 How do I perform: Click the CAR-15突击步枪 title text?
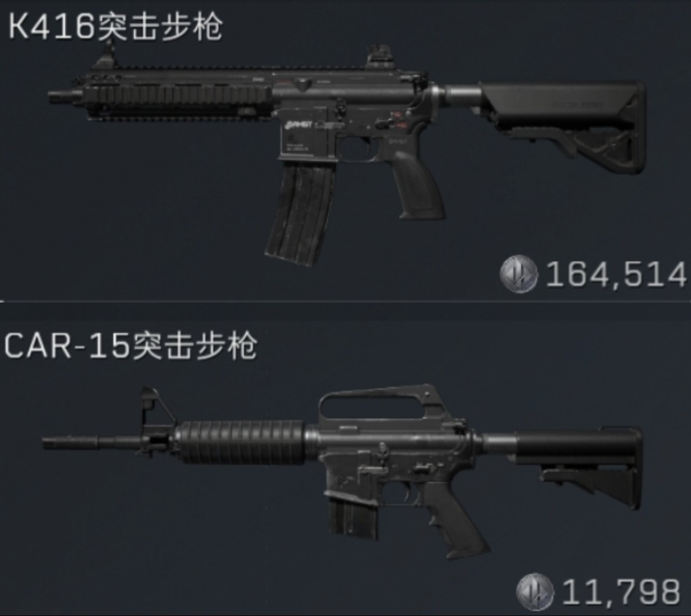click(130, 345)
